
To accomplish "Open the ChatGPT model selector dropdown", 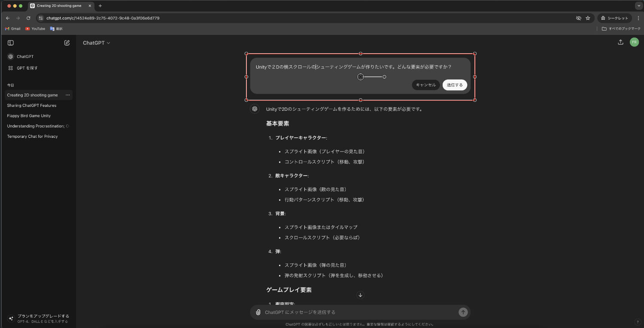I will [97, 43].
